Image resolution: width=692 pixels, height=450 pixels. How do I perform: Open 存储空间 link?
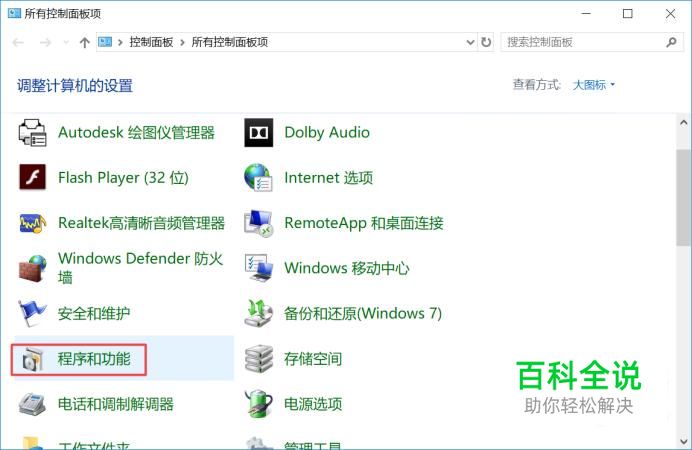pyautogui.click(x=313, y=359)
